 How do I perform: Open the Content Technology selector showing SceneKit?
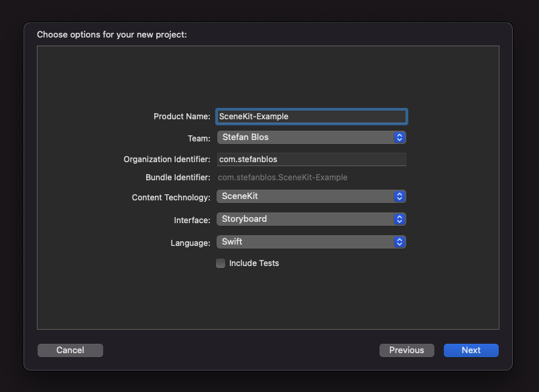click(x=312, y=197)
